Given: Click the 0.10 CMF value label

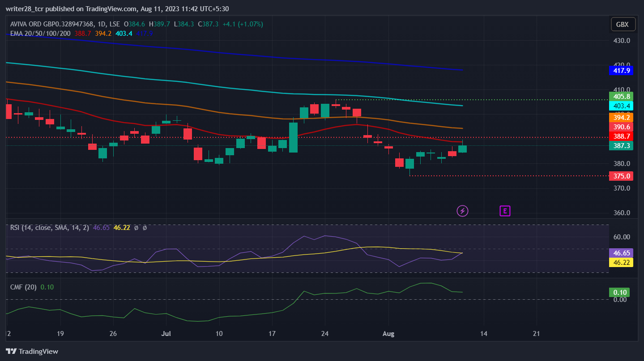Looking at the screenshot, I should coord(619,292).
